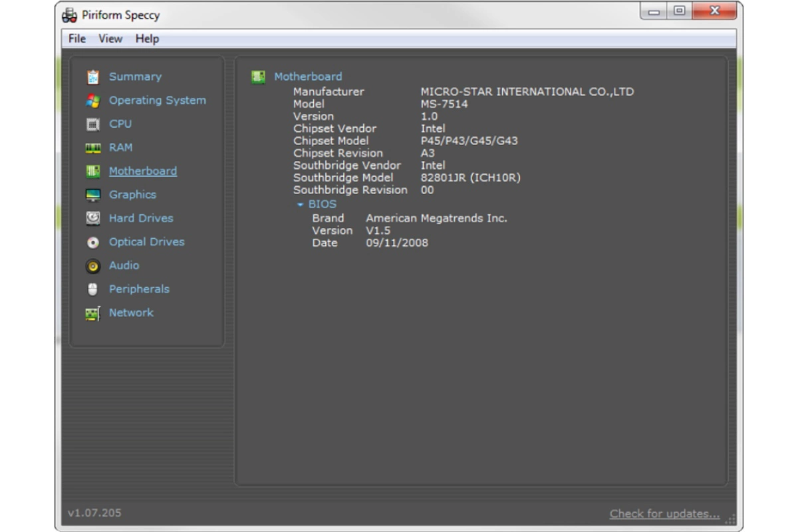Click the Operating System Windows flag icon
The height and width of the screenshot is (532, 798).
(x=93, y=100)
